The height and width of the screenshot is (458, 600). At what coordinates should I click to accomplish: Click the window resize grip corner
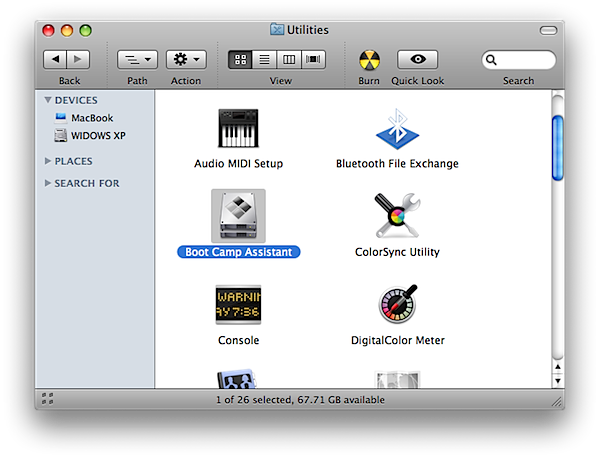[x=557, y=401]
